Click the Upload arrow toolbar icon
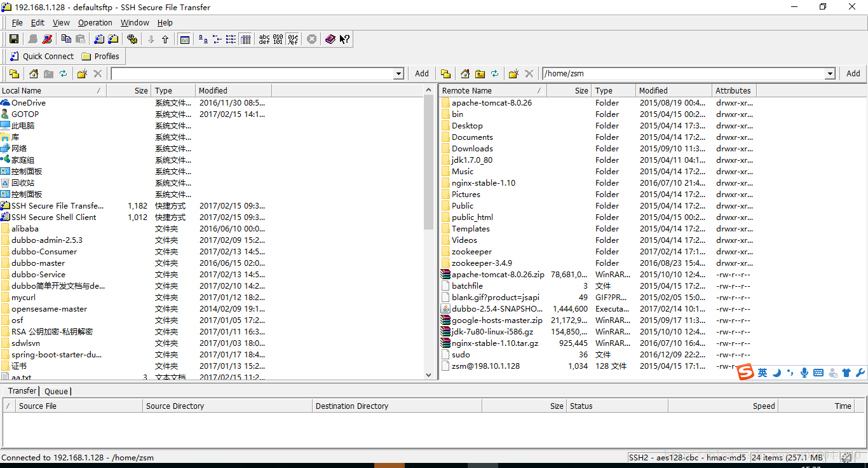 click(x=165, y=39)
